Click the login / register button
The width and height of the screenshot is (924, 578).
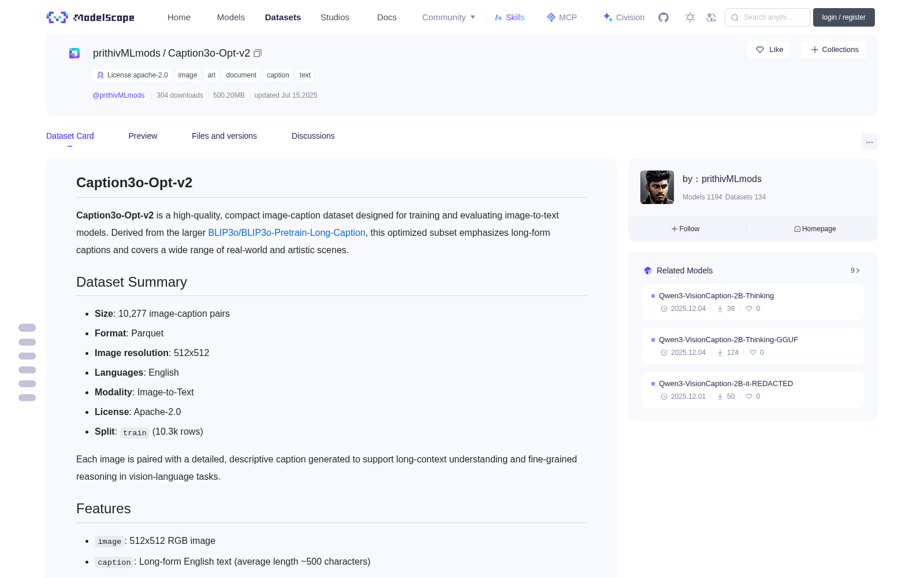click(x=844, y=17)
